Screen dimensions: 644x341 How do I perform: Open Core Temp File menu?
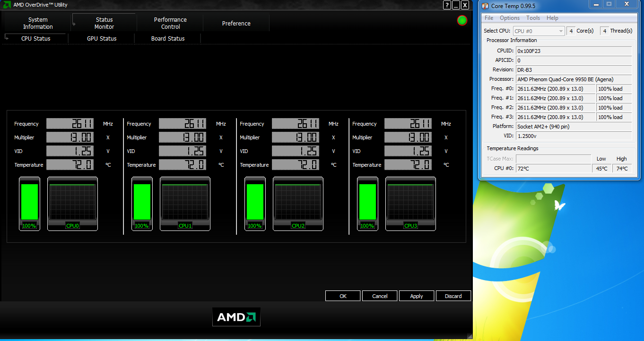pyautogui.click(x=489, y=18)
